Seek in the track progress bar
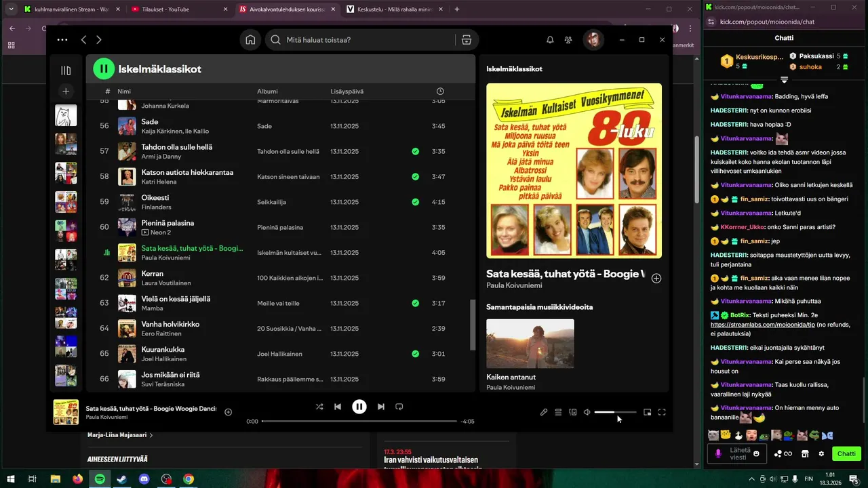 point(359,421)
